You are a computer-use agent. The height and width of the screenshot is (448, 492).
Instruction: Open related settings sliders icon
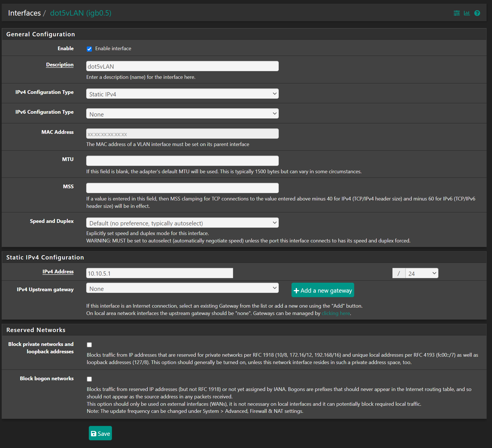(x=457, y=13)
